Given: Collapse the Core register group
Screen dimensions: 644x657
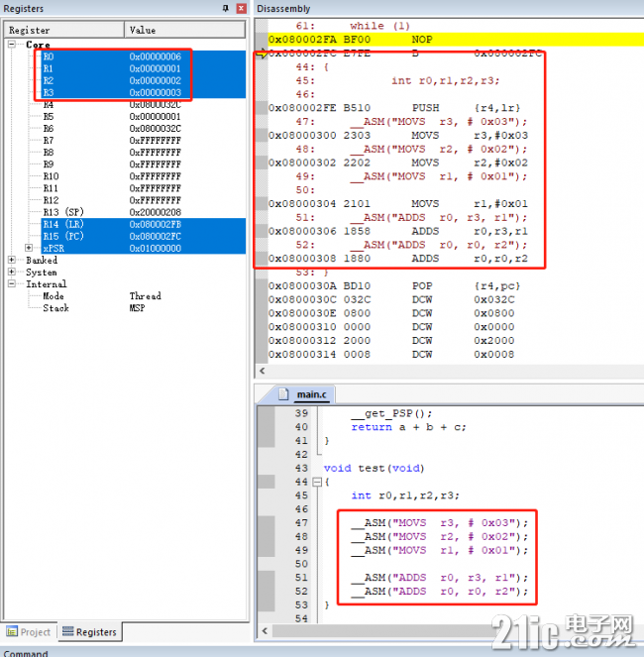Looking at the screenshot, I should (12, 44).
